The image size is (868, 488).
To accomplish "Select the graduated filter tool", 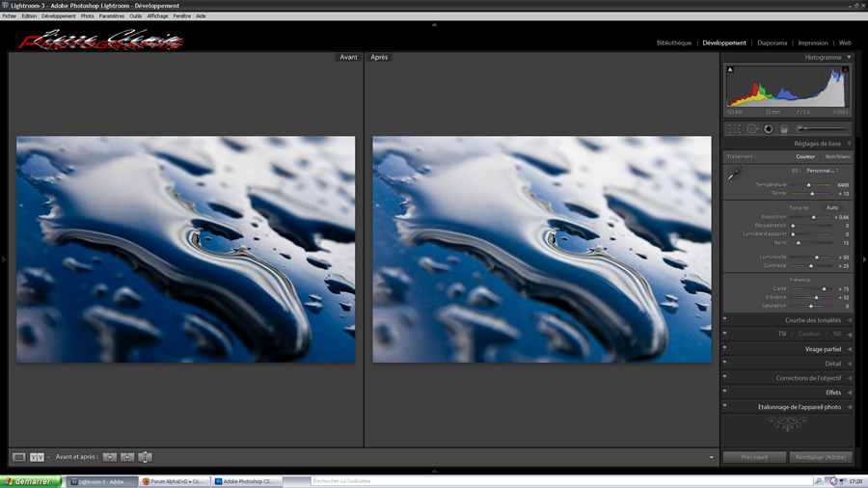I will coord(784,128).
